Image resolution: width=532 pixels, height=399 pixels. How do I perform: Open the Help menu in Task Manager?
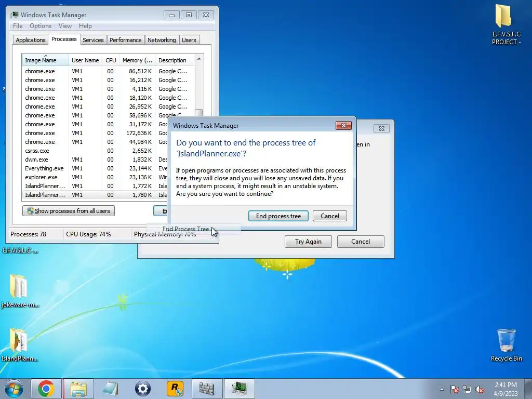tap(85, 26)
